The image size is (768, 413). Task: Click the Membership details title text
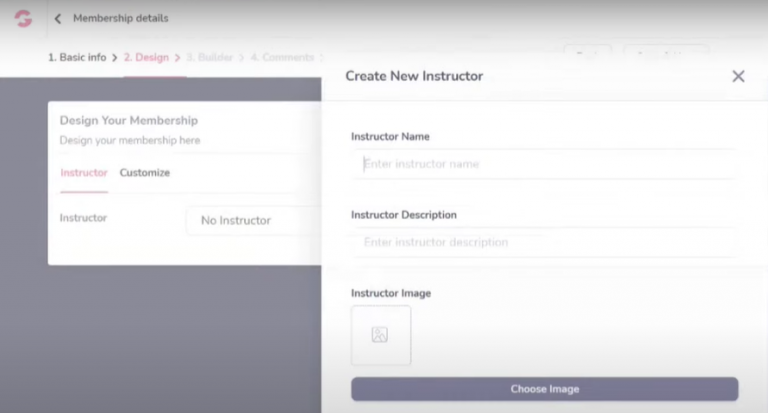[x=120, y=18]
